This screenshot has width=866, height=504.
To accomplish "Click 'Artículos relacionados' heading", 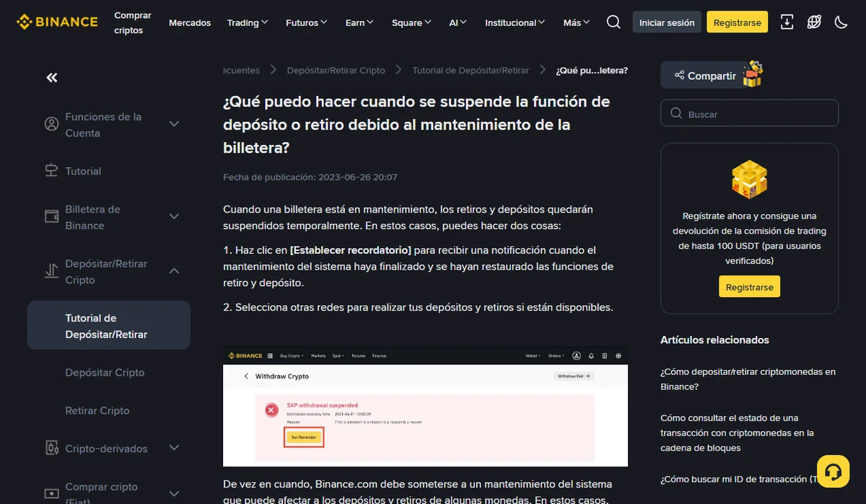I will [x=714, y=340].
